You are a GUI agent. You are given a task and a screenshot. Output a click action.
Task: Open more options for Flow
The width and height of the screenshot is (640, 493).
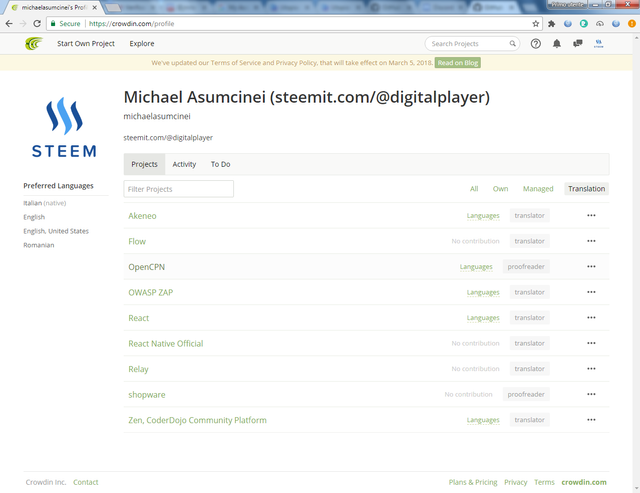point(591,241)
